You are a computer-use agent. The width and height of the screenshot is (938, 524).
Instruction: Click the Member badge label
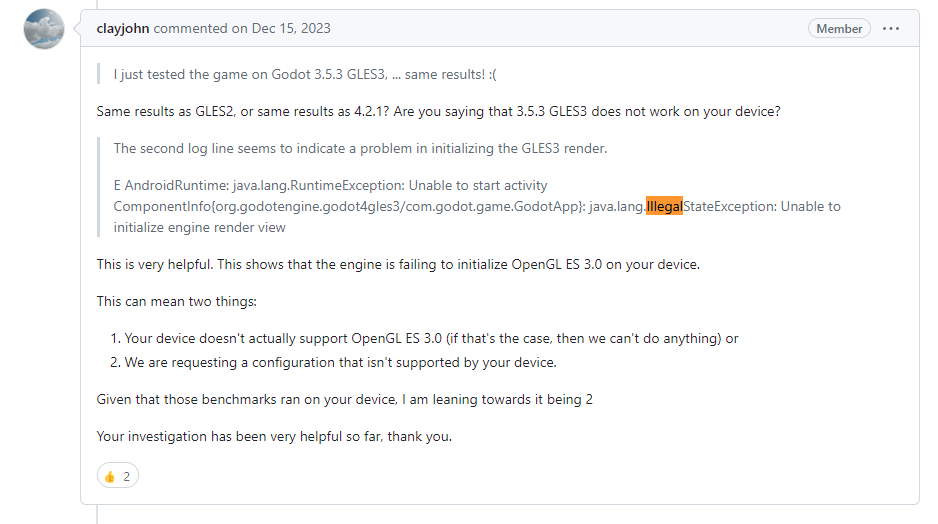click(x=839, y=29)
